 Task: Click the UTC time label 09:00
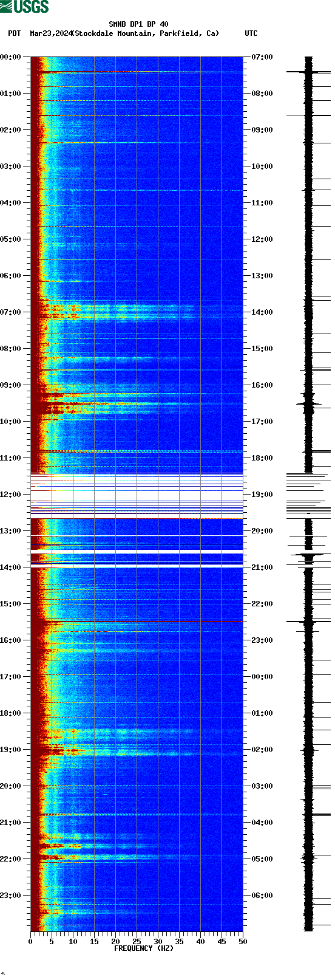click(x=262, y=130)
